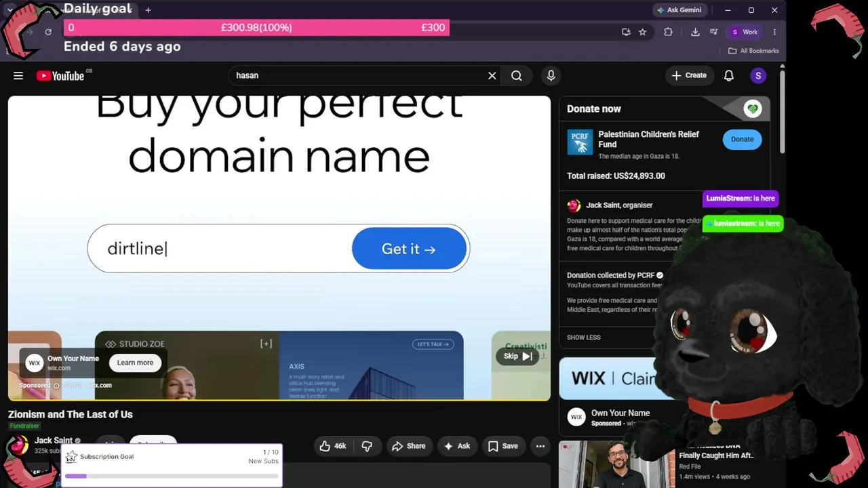The image size is (868, 488).
Task: Collapse the donation details with SHOW LESS
Action: (584, 338)
